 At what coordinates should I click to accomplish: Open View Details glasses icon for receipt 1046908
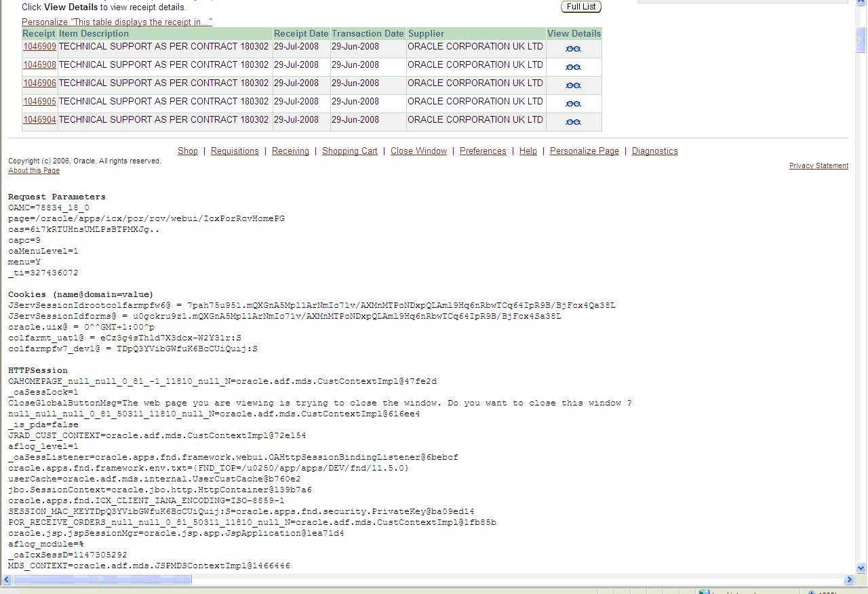573,67
